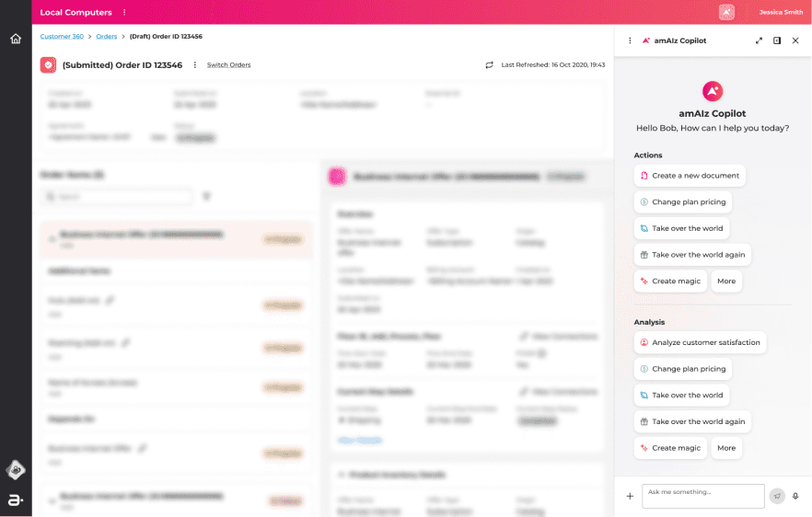Show More options in Analysis section
The height and width of the screenshot is (517, 812).
[x=726, y=448]
